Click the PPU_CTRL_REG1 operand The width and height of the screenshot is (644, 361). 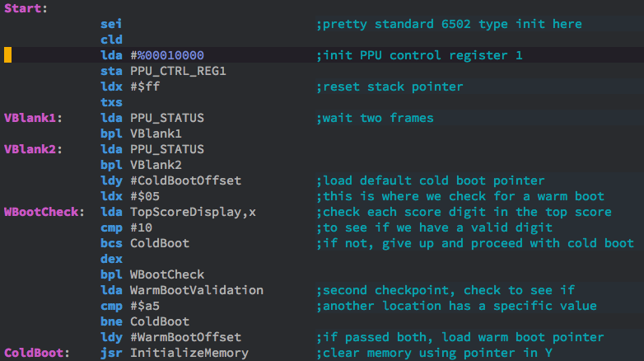pos(178,71)
